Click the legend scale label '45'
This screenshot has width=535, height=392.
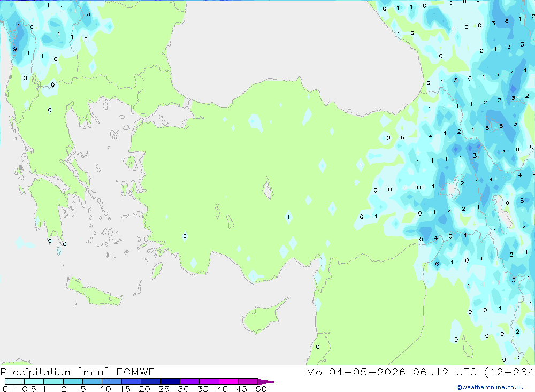(x=242, y=389)
